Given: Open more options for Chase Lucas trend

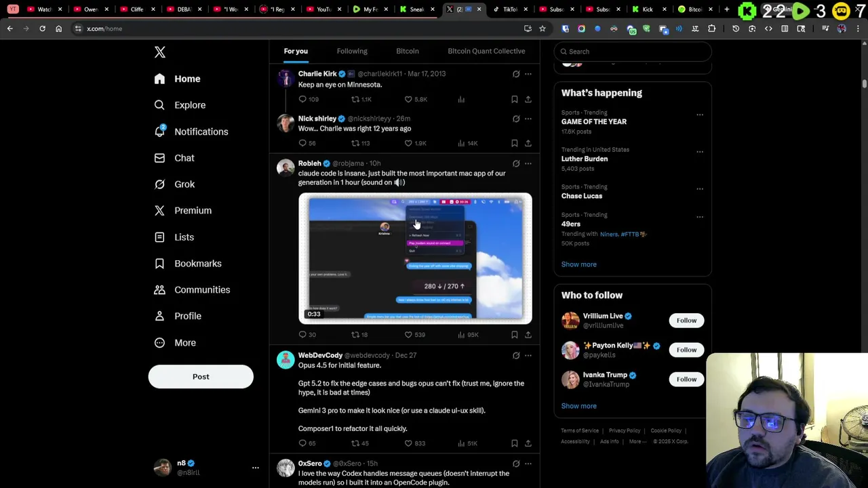Looking at the screenshot, I should point(700,189).
